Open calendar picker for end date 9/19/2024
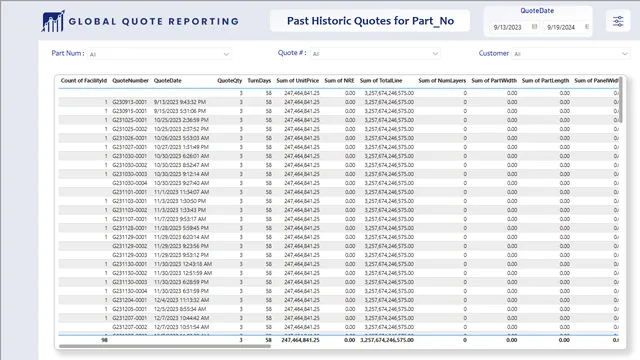Screen dimensions: 640x360 pyautogui.click(x=587, y=27)
